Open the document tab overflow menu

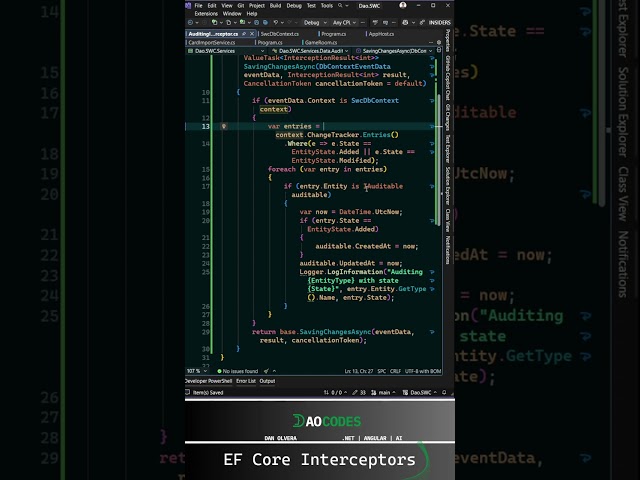tap(431, 42)
